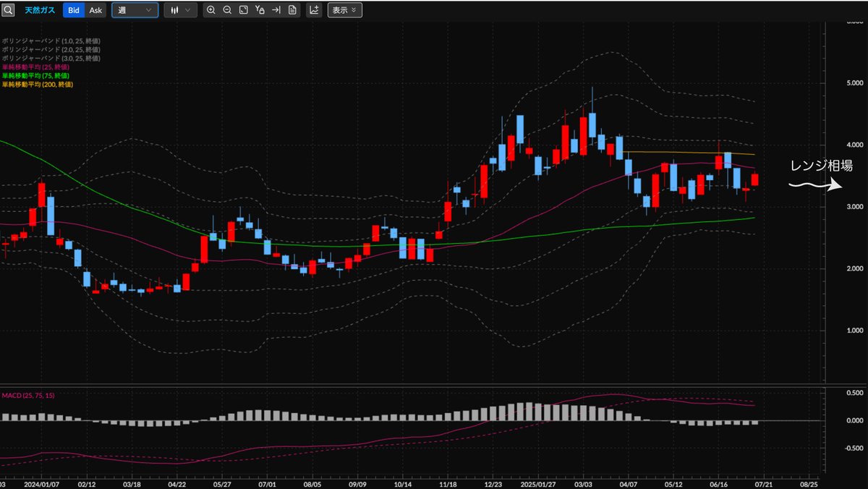Click the 11/18 date axis label
This screenshot has height=489, width=868.
coord(448,484)
